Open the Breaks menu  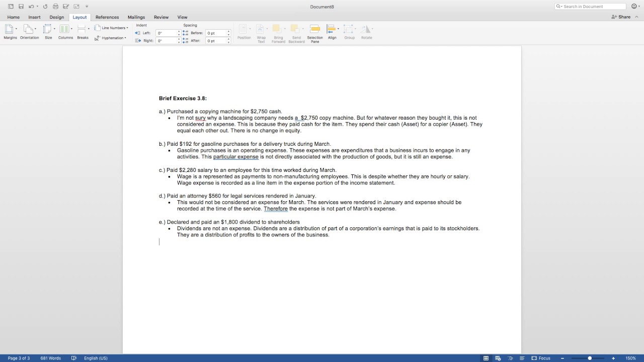tap(83, 32)
